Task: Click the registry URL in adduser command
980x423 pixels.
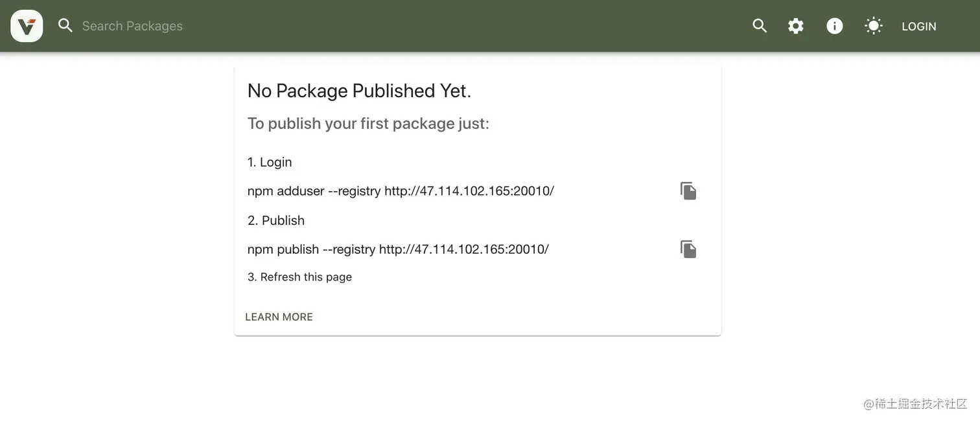Action: (469, 191)
